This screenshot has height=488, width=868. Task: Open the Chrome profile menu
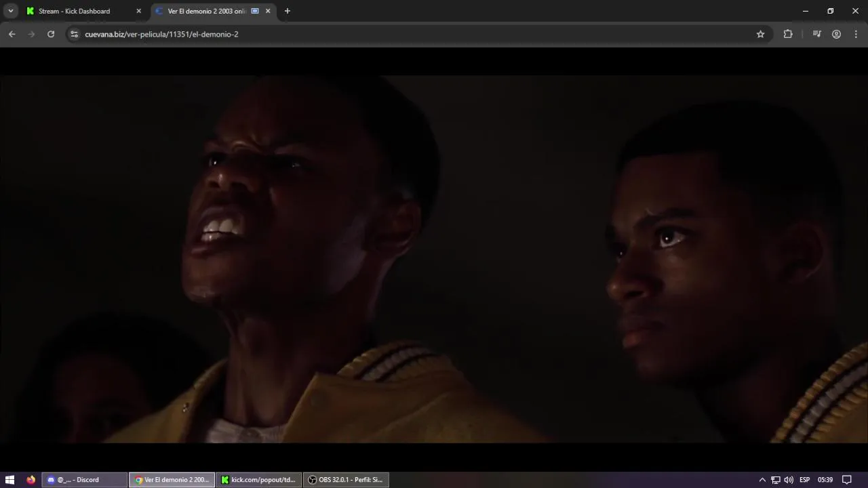(x=836, y=34)
